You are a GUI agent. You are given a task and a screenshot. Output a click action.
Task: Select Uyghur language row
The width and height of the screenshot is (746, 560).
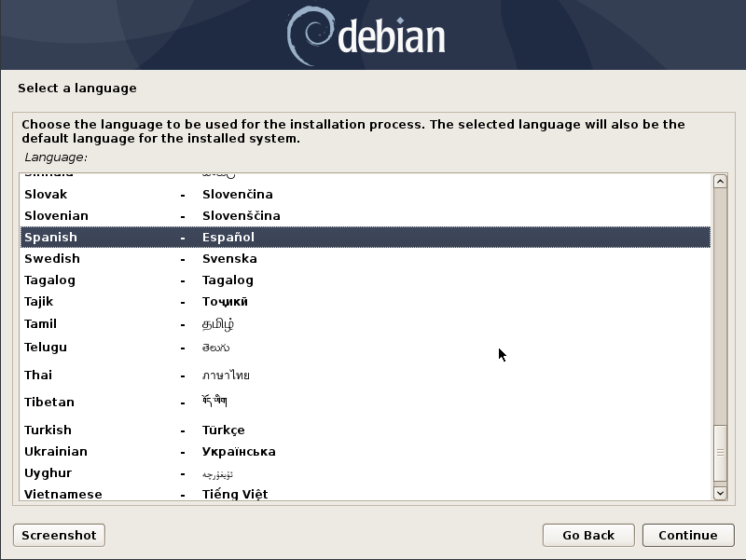coord(366,473)
